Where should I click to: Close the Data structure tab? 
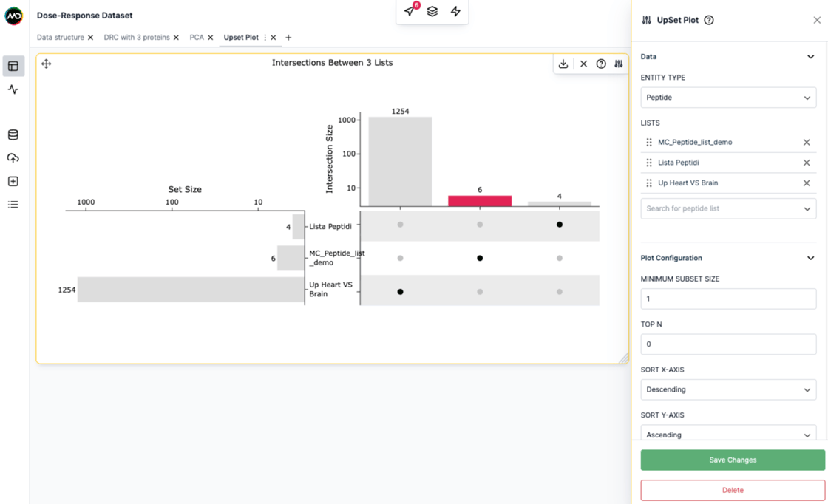[x=90, y=38]
